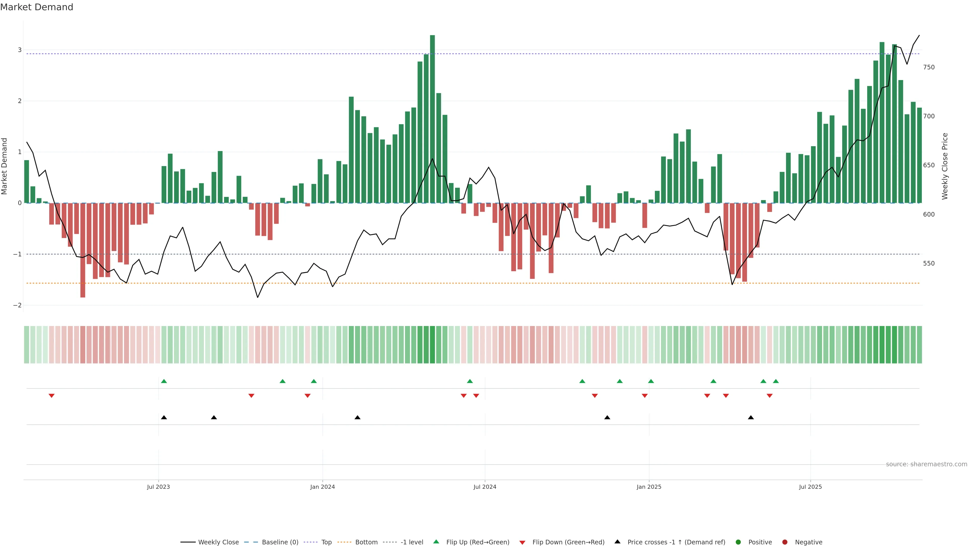This screenshot has height=551, width=980.
Task: Click the Flip Down red triangle legend icon
Action: pyautogui.click(x=522, y=543)
